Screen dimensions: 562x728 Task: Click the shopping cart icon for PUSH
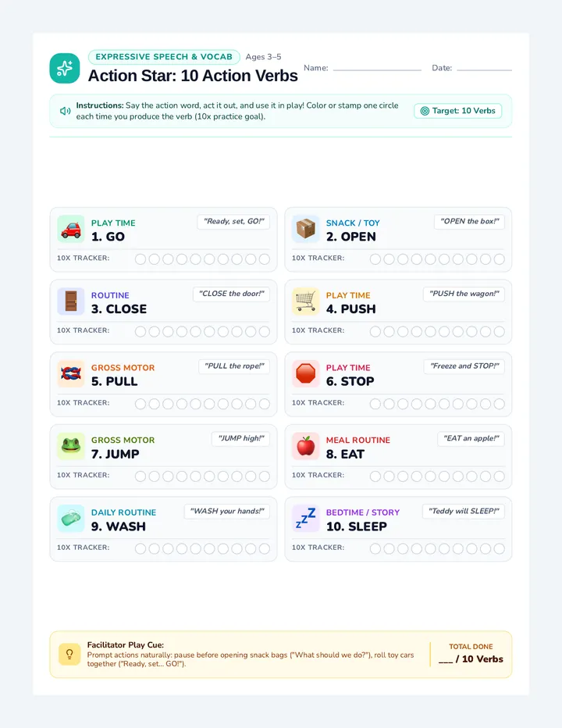point(306,302)
